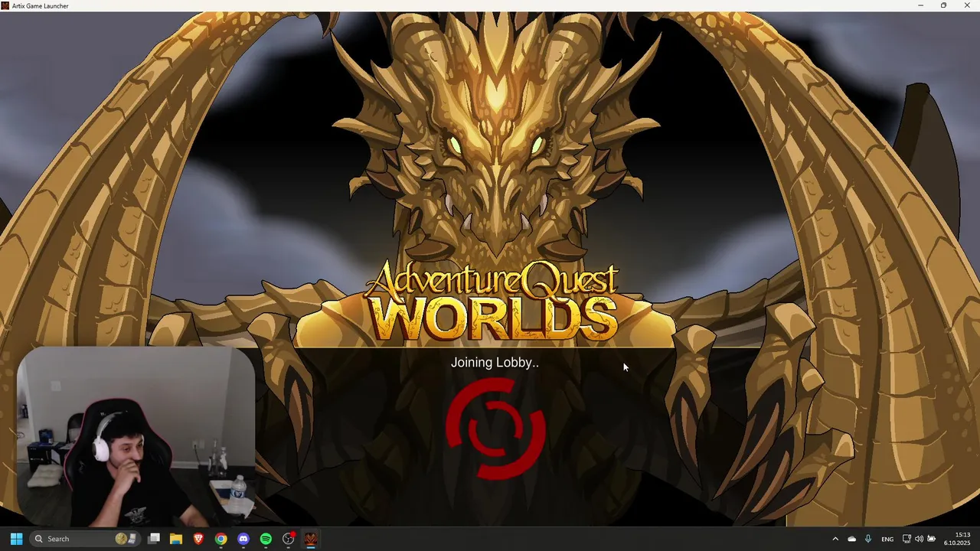Open Discord from taskbar
Image resolution: width=980 pixels, height=551 pixels.
click(x=243, y=539)
